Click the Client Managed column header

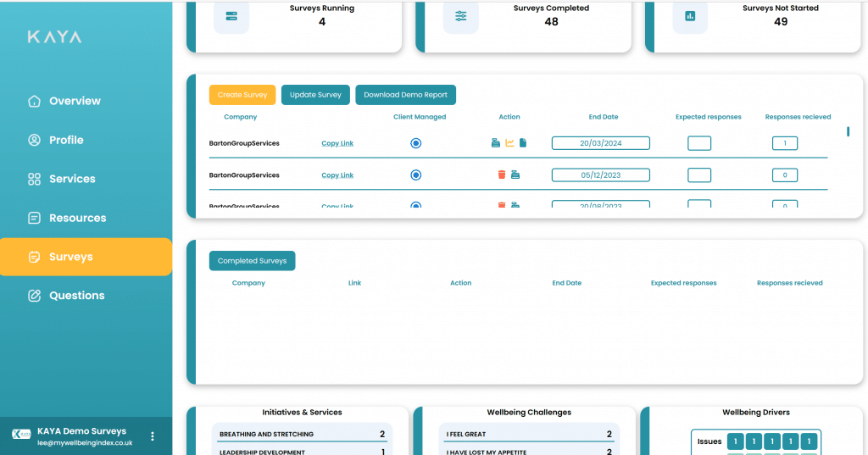point(420,117)
